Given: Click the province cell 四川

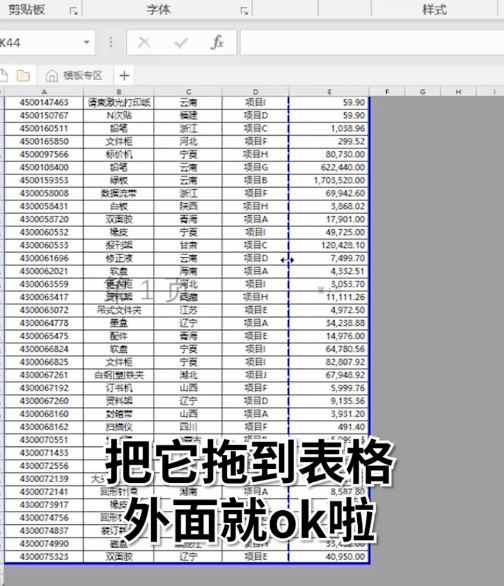Looking at the screenshot, I should [x=188, y=427].
